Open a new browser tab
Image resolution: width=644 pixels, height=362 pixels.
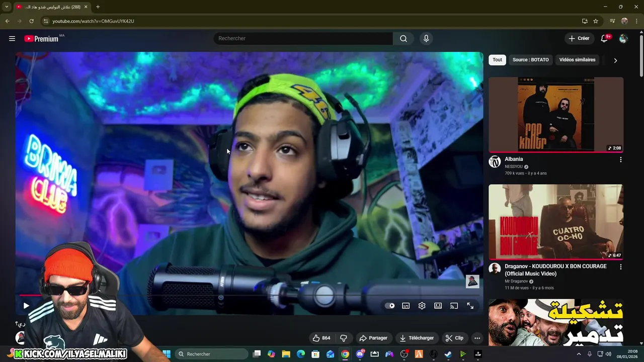(x=98, y=7)
